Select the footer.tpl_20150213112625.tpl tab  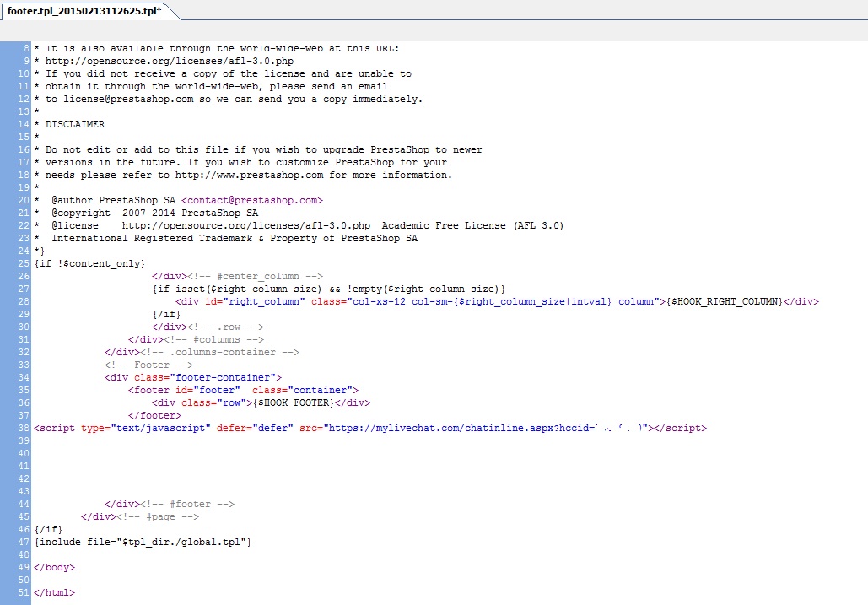[84, 10]
